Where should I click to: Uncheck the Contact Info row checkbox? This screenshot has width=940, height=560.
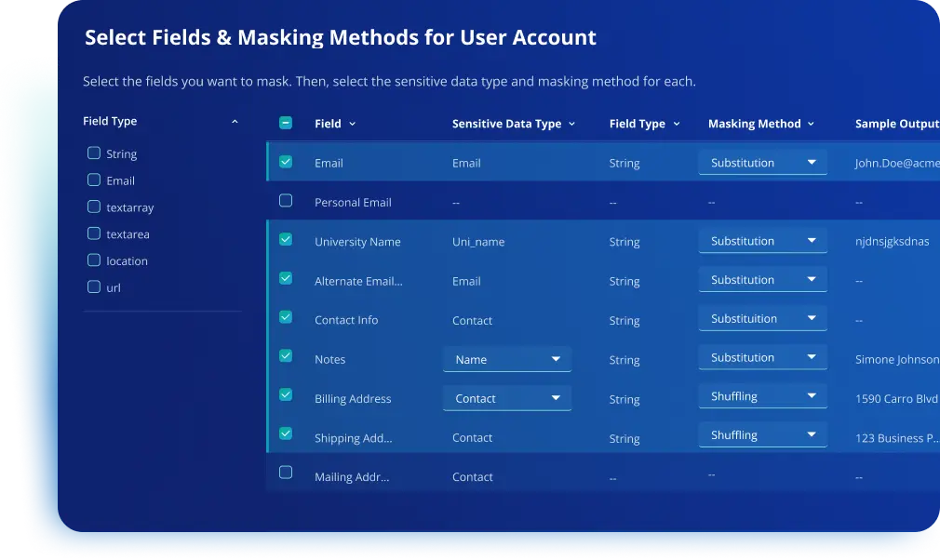[286, 317]
